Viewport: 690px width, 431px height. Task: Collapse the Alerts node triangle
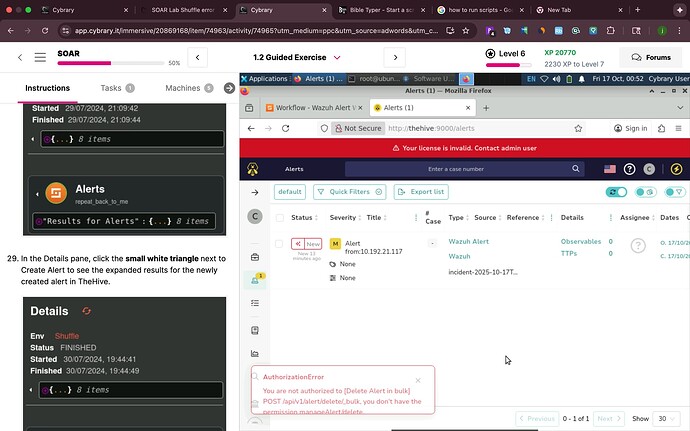point(37,194)
